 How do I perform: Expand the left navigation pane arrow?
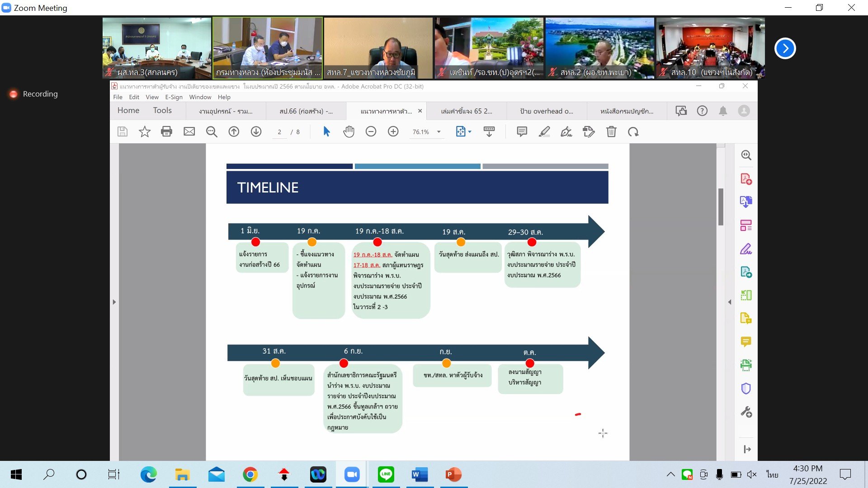[114, 302]
